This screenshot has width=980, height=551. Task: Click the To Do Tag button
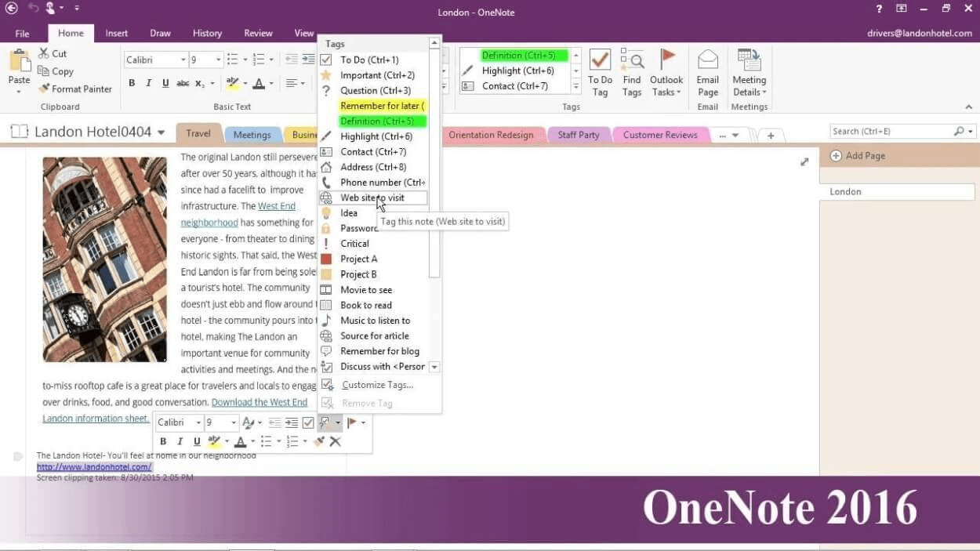[x=600, y=73]
